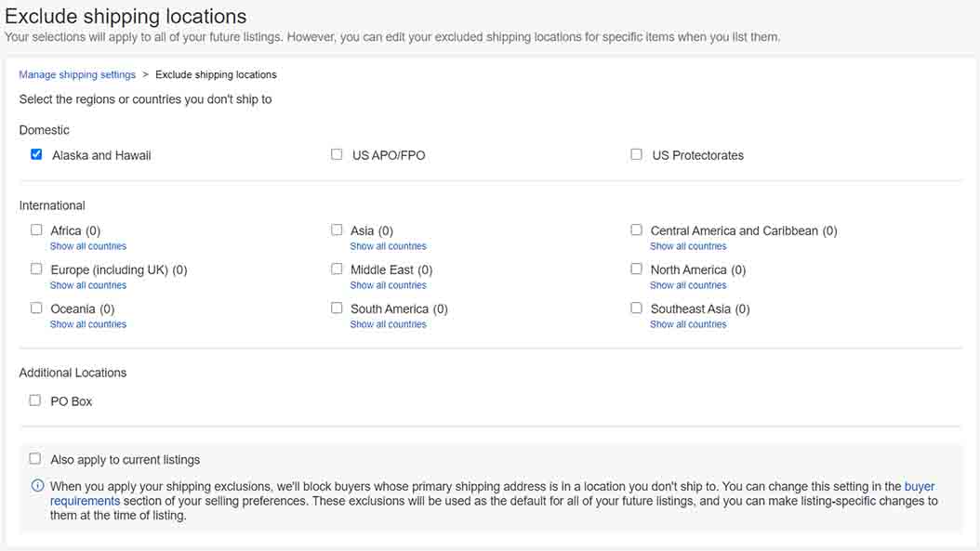
Task: Check Europe (including UK) checkbox
Action: (x=36, y=269)
